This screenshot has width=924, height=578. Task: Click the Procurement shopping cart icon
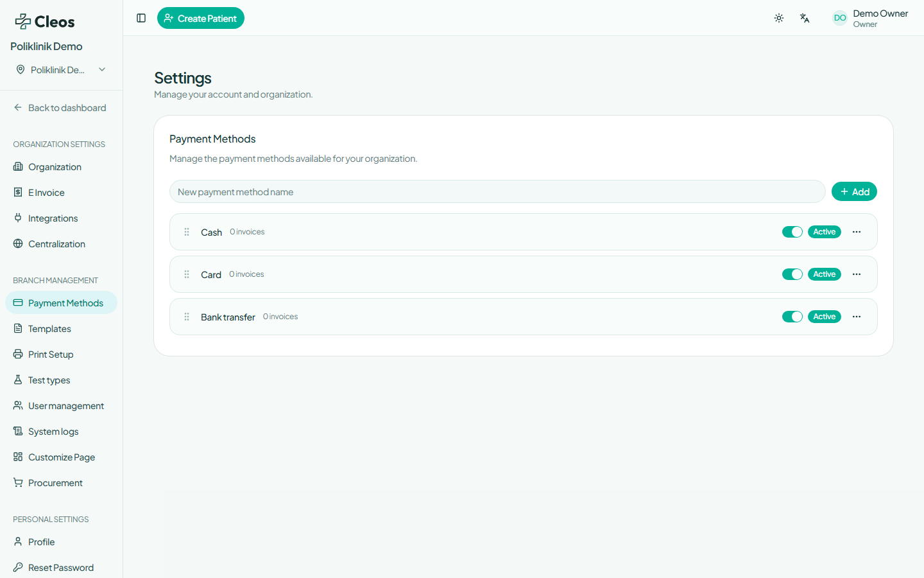click(x=18, y=483)
